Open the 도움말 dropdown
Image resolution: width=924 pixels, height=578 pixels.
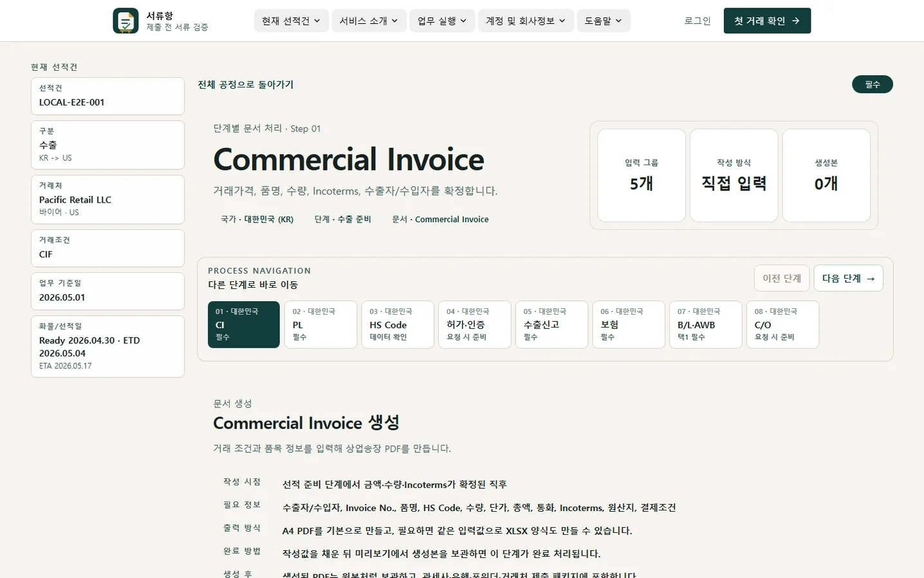604,21
